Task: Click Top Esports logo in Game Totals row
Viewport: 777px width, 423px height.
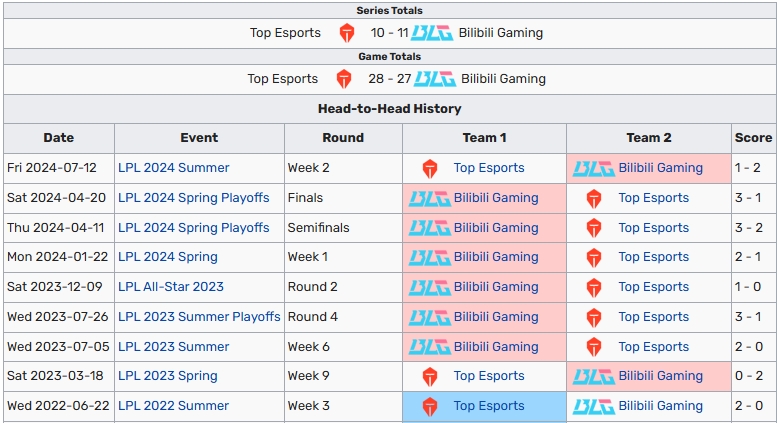Action: pos(344,79)
